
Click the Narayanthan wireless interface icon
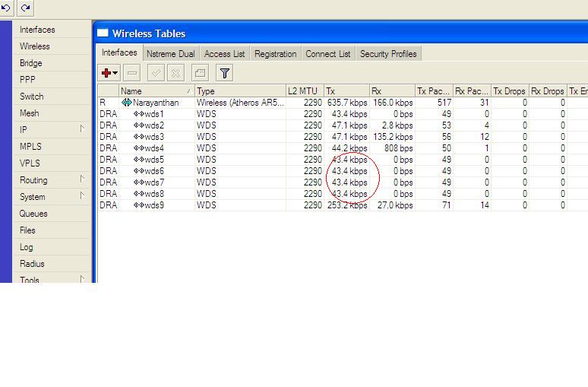pos(126,103)
